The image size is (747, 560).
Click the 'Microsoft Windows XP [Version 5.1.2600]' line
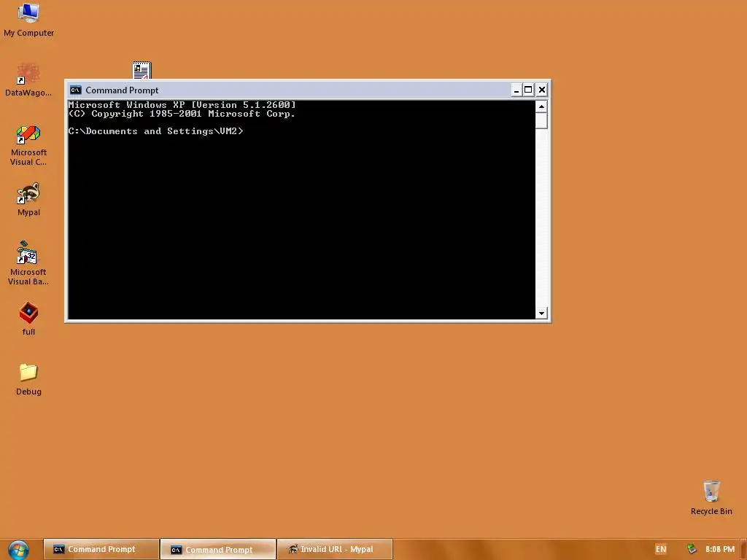(x=182, y=105)
